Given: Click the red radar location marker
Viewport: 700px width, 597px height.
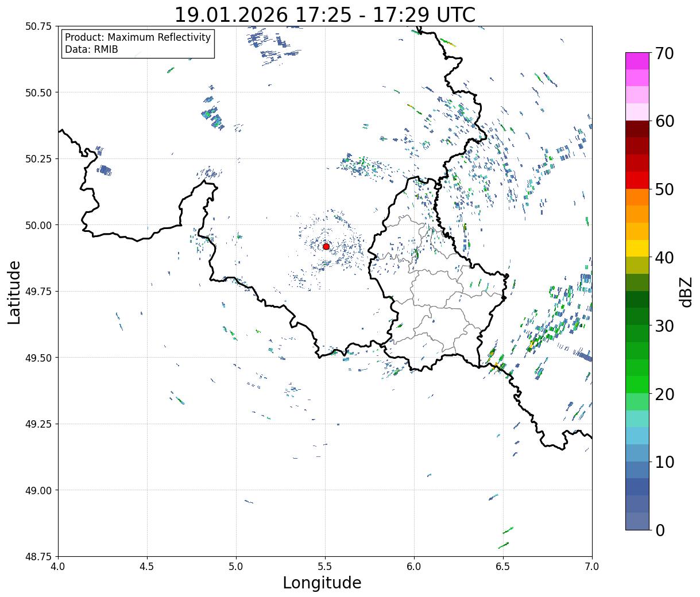Looking at the screenshot, I should click(x=326, y=246).
